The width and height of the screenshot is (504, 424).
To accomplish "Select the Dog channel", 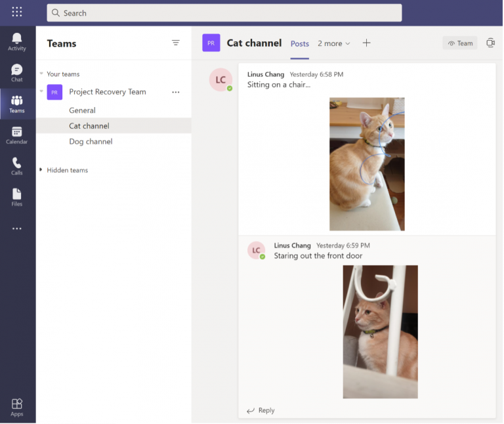I will click(91, 141).
